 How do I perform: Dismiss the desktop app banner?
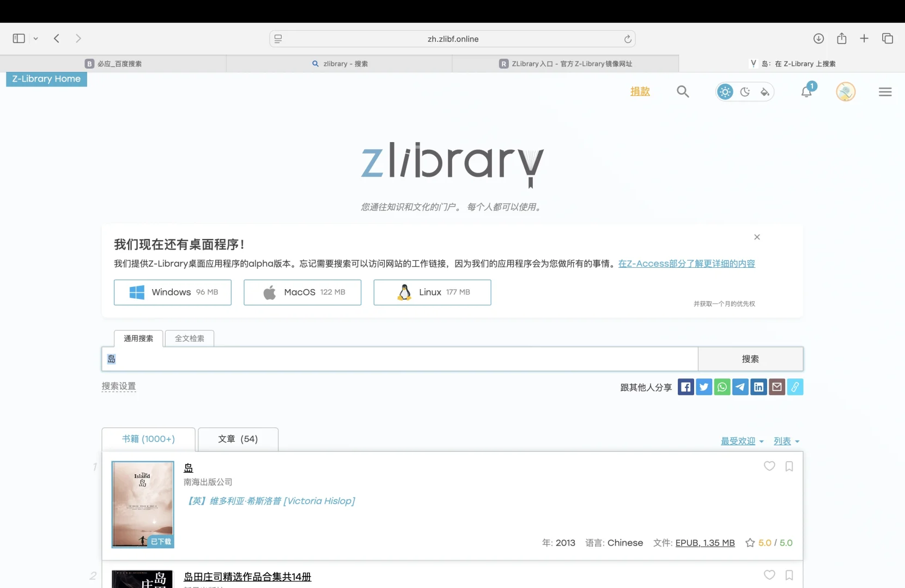pos(757,237)
